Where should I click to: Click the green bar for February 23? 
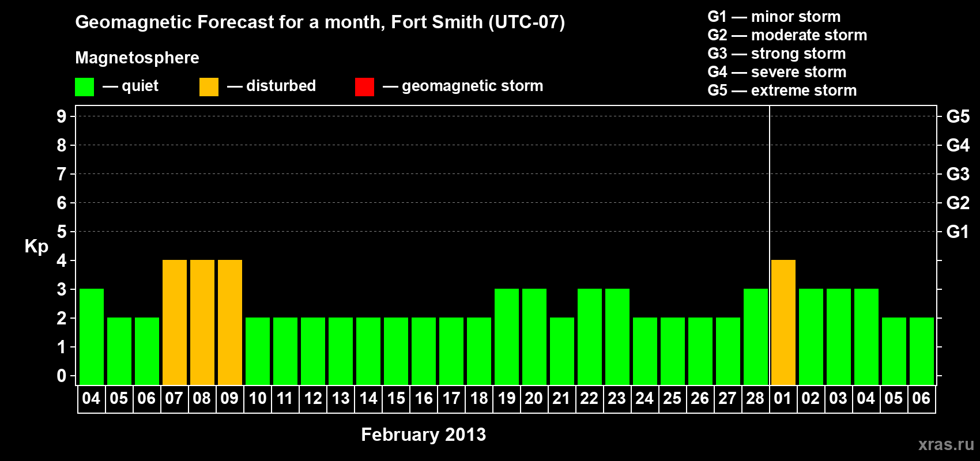[x=617, y=337]
